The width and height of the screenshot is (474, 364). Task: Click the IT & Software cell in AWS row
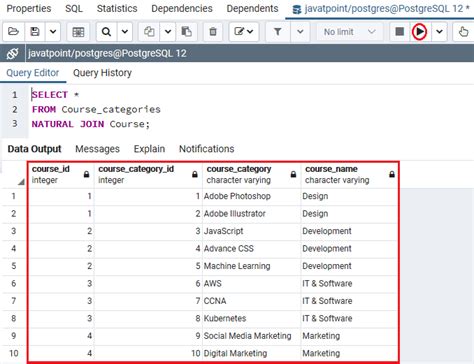(x=349, y=284)
